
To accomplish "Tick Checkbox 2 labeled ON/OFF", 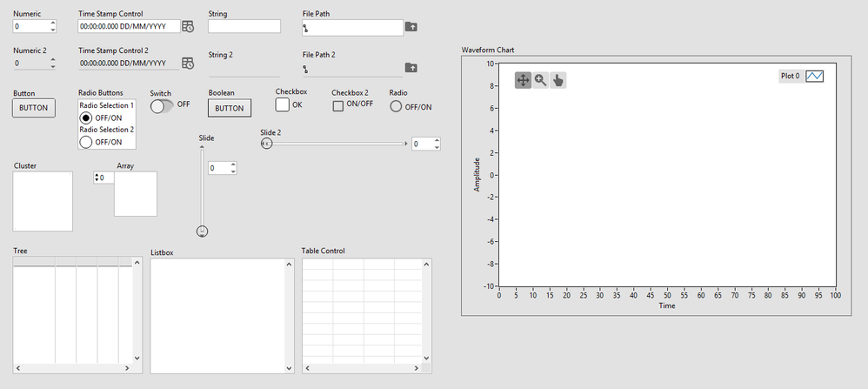I will [x=337, y=106].
